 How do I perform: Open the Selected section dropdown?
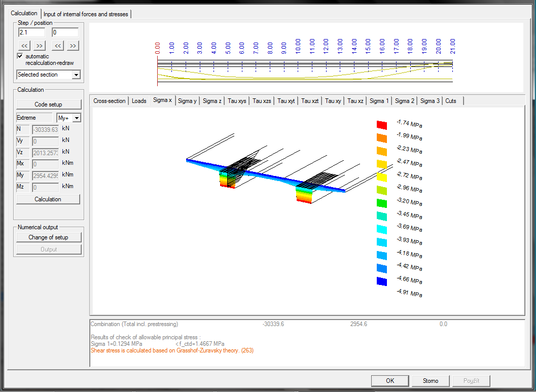pyautogui.click(x=48, y=75)
